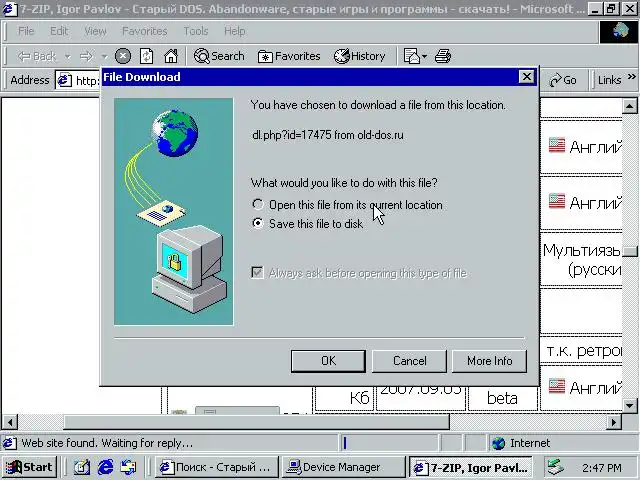Confirm the download with OK

[x=328, y=361]
